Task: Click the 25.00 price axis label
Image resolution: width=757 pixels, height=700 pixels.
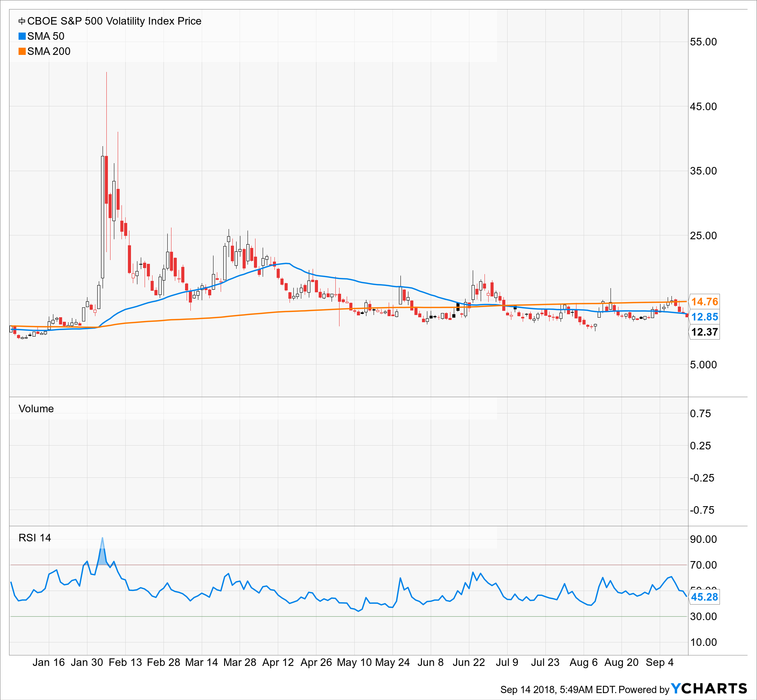Action: tap(703, 235)
